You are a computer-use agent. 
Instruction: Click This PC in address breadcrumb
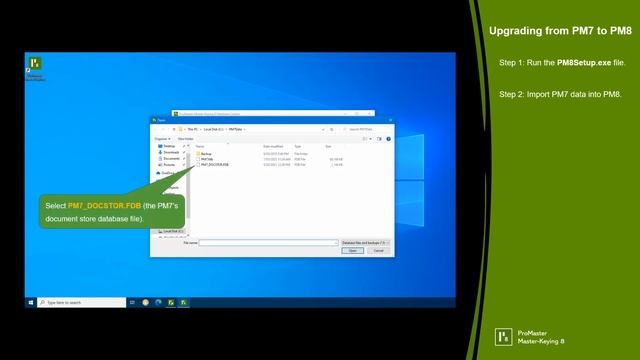tap(192, 129)
